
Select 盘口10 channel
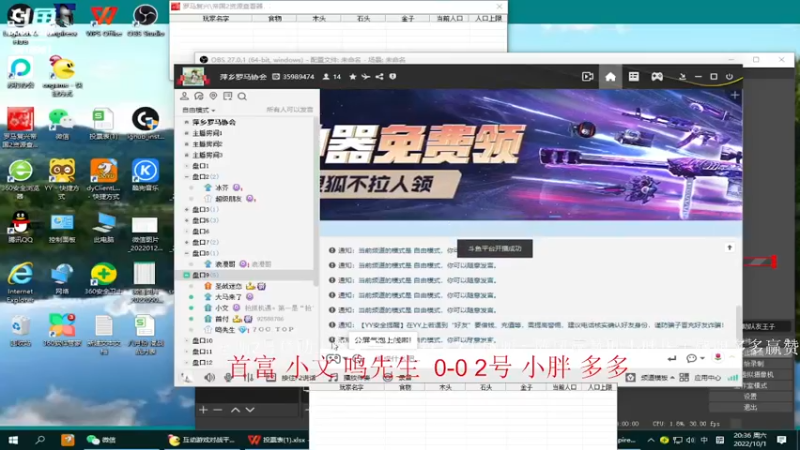202,341
